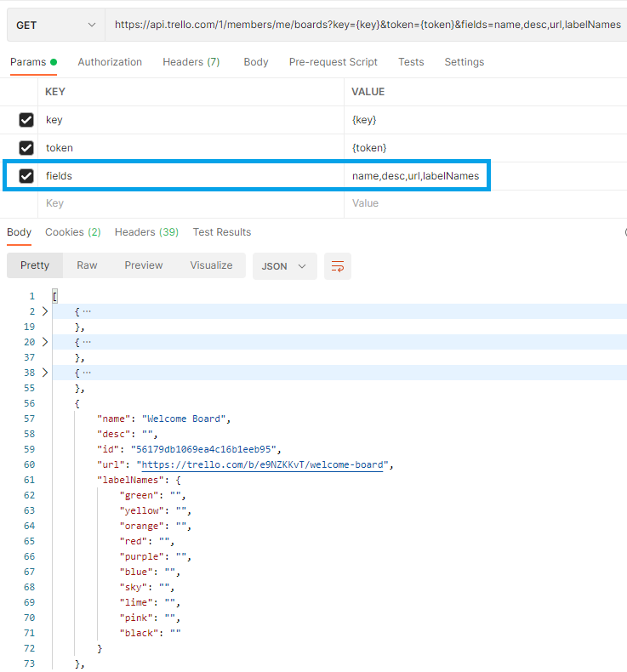Toggle the wrap lines icon

338,266
